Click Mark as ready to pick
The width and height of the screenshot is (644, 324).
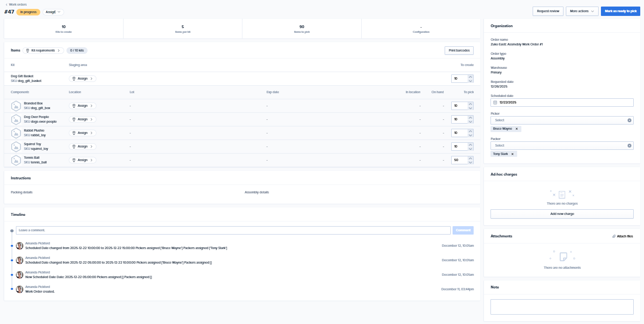tap(620, 11)
